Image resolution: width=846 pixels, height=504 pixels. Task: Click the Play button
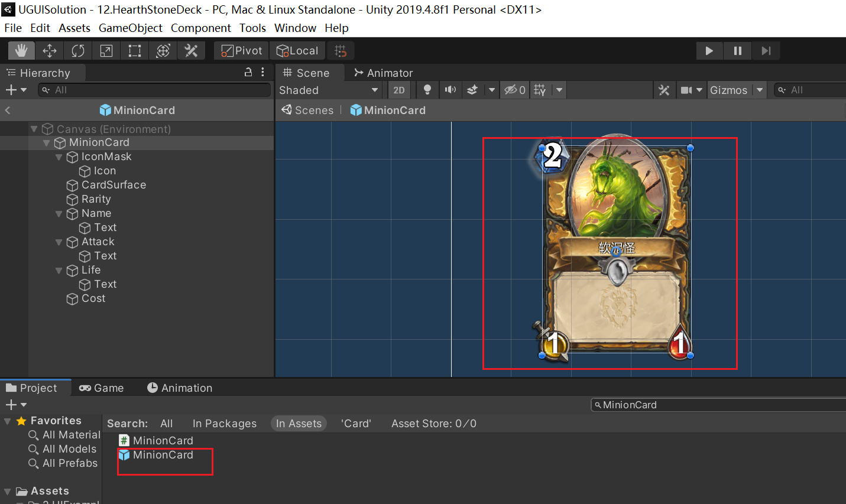[x=709, y=51]
